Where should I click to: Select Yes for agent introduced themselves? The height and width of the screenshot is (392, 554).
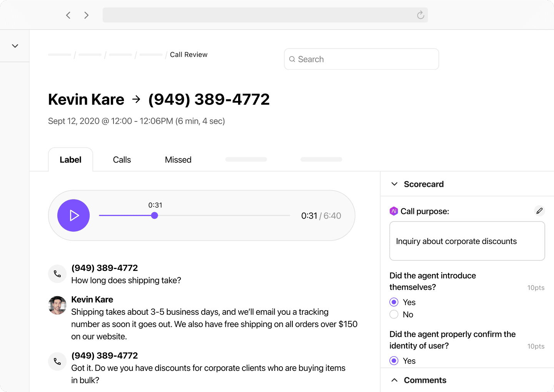point(394,302)
